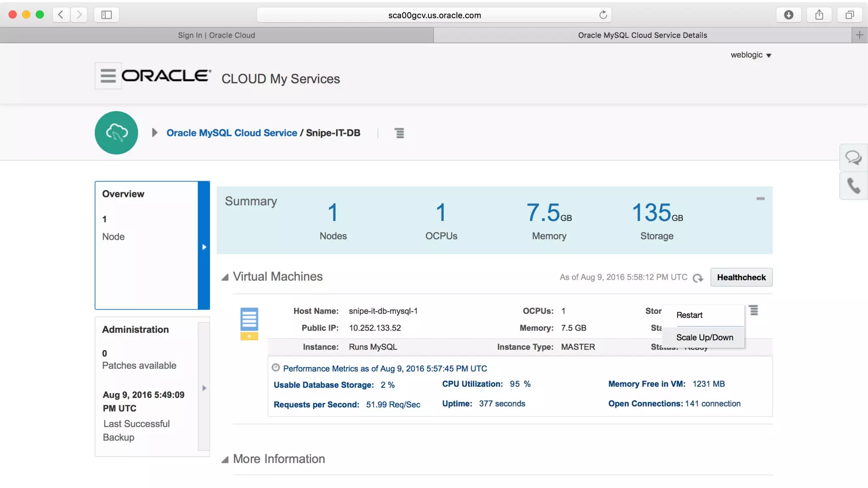Collapse the More Information section
This screenshot has width=868, height=488.
225,460
